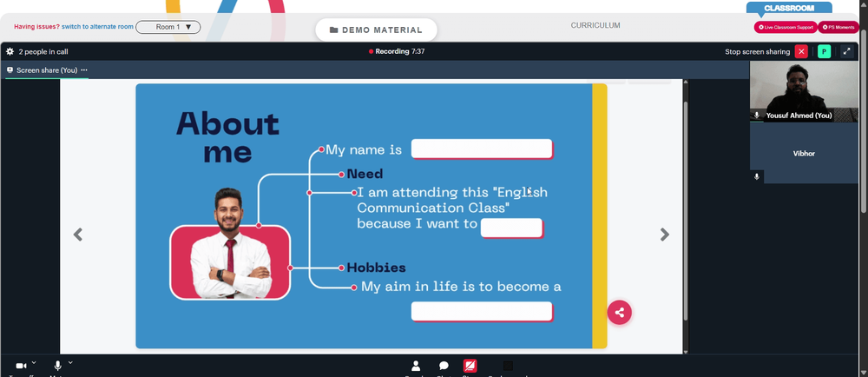Screen dimensions: 868x377
Task: Stop screen sharing with red X button
Action: coord(801,51)
